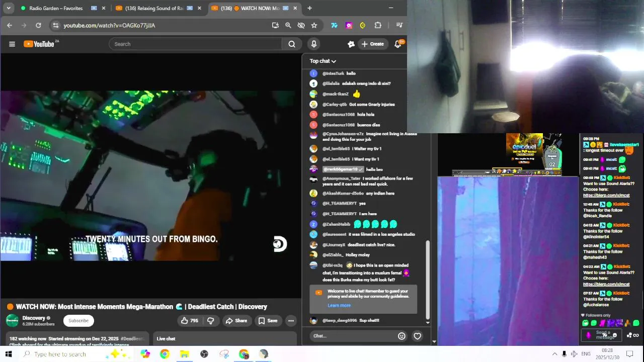Open first blerp.com/x/mcst link in Kick chat
This screenshot has width=644, height=362.
[x=606, y=196]
